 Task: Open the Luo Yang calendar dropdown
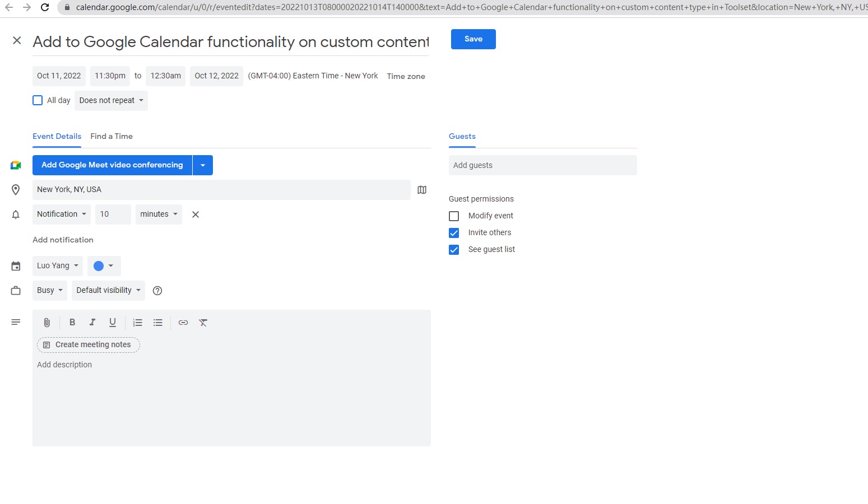[58, 266]
